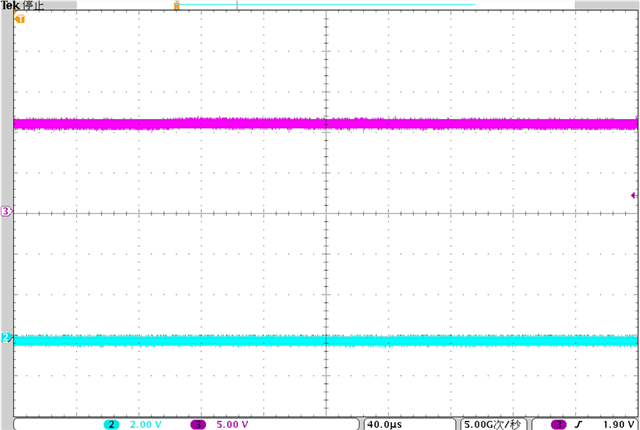Click the trigger source channel 3 badge
The height and width of the screenshot is (430, 640).
tap(559, 425)
